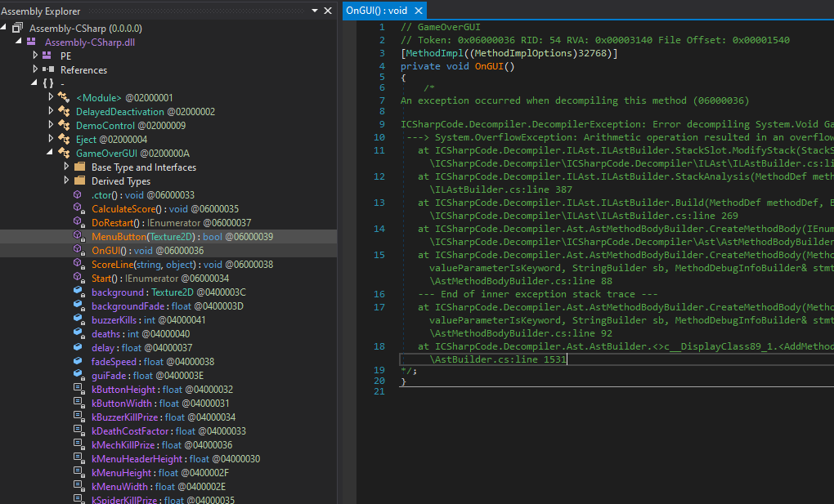Screen dimensions: 834x504
Task: Click the References node icon
Action: coord(47,70)
